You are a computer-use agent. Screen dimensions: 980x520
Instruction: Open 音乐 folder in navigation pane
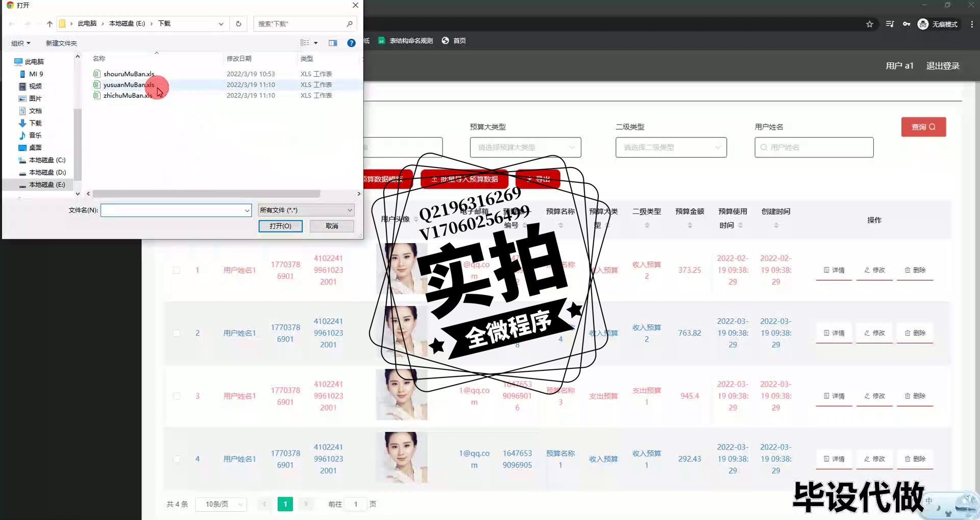click(x=31, y=135)
